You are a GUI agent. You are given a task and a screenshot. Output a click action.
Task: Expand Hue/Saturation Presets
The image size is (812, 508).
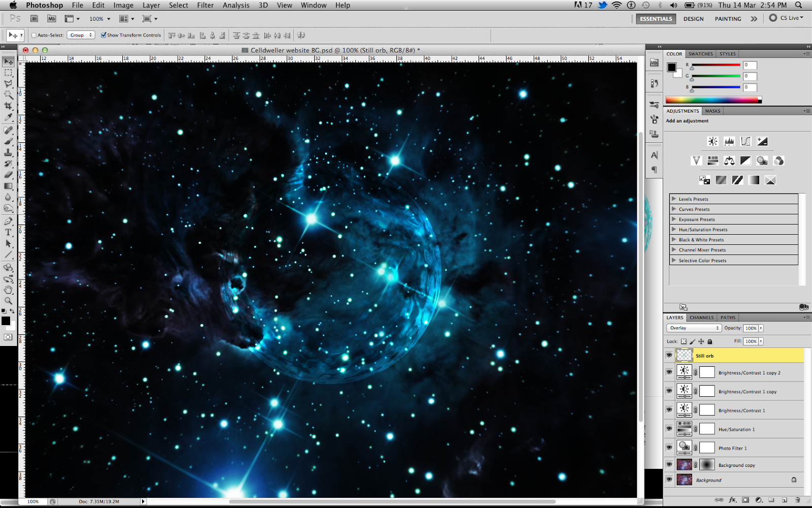pyautogui.click(x=674, y=229)
